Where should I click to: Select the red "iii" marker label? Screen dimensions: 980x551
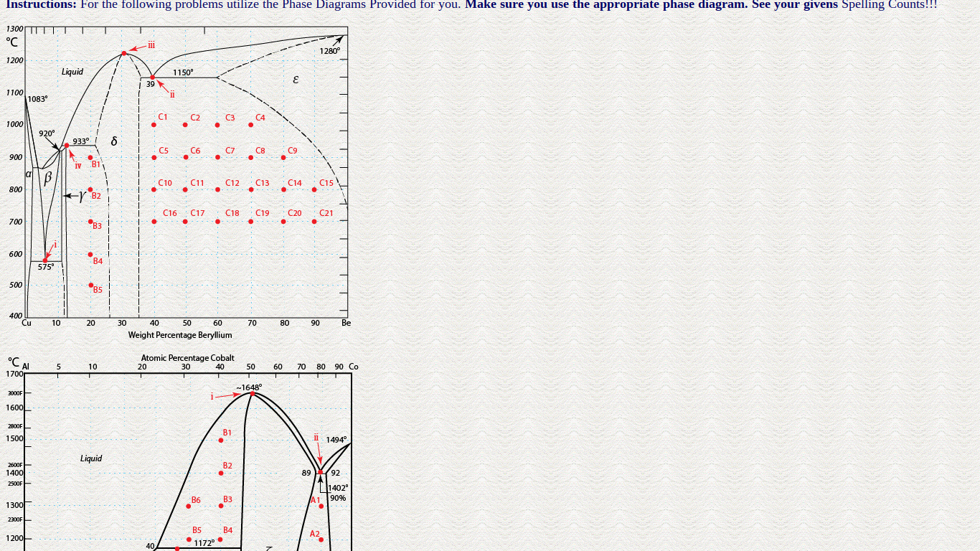[x=151, y=45]
